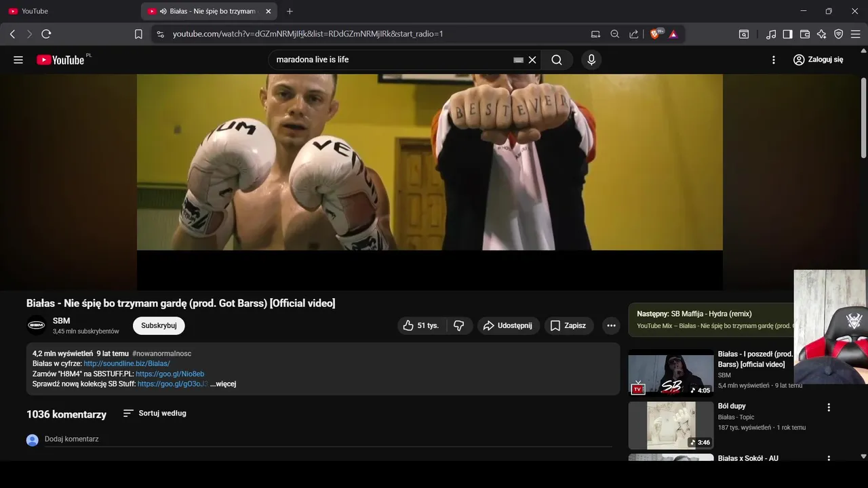The height and width of the screenshot is (488, 868).
Task: Click the '1036 komentarzy' heading
Action: 66,414
